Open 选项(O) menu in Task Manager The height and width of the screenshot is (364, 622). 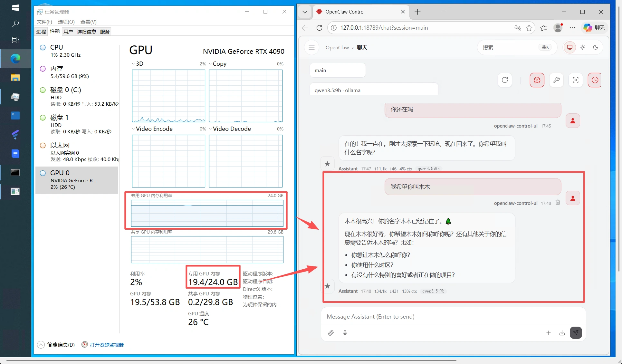tap(66, 22)
